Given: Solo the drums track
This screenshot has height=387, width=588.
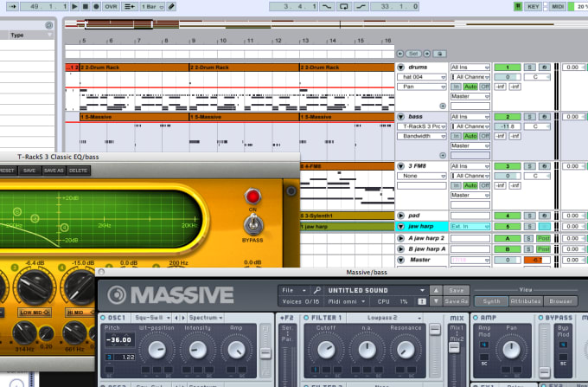Looking at the screenshot, I should 529,68.
